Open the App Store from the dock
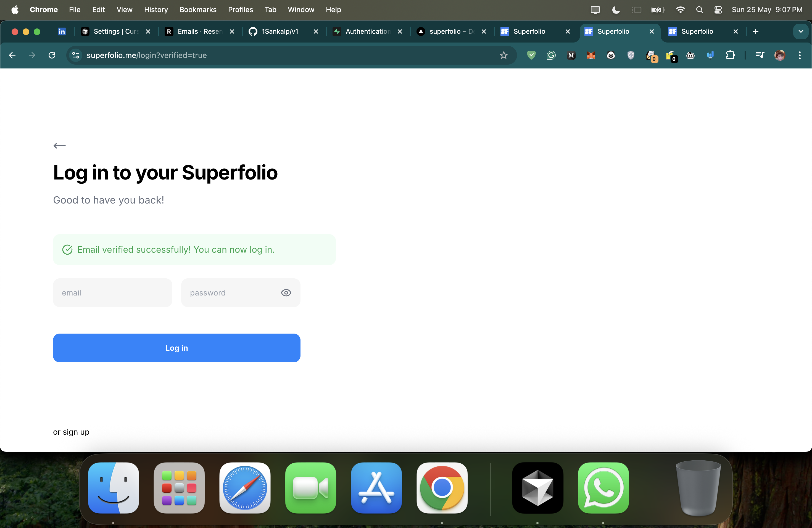 (x=376, y=488)
